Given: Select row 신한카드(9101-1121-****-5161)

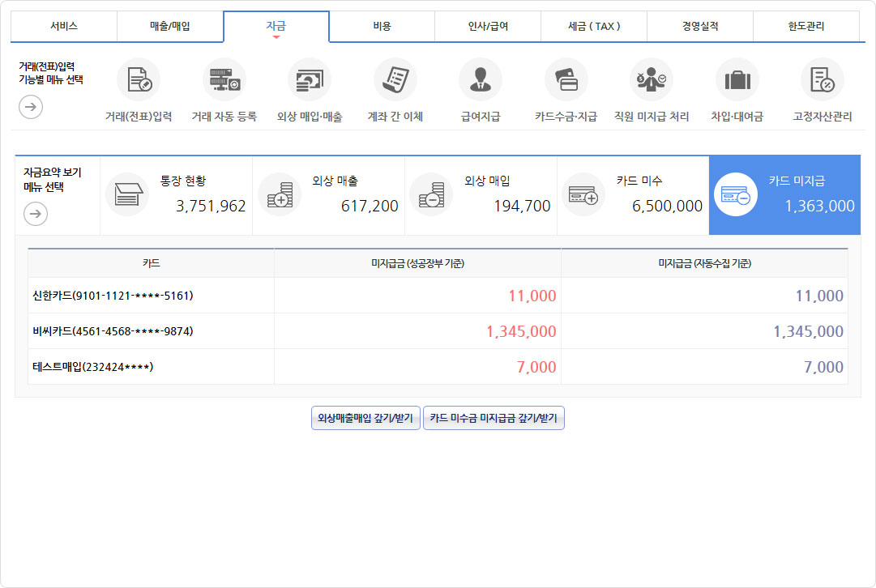Looking at the screenshot, I should pyautogui.click(x=438, y=296).
